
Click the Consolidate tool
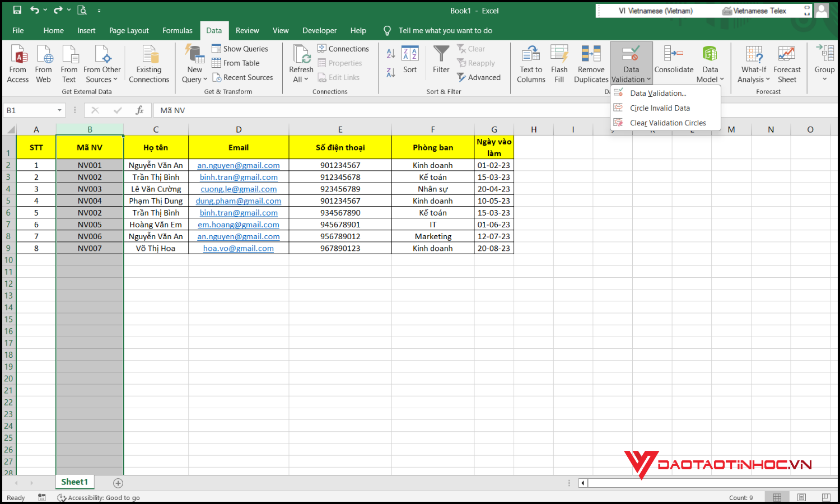point(674,60)
